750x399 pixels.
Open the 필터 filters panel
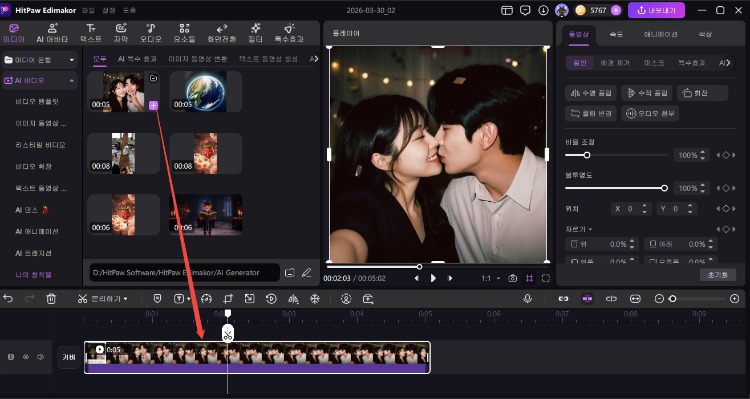pyautogui.click(x=255, y=33)
